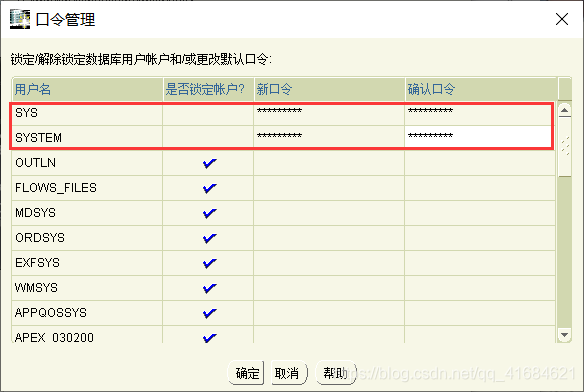Click SYSTEM confirm password field
This screenshot has height=392, width=584.
480,138
